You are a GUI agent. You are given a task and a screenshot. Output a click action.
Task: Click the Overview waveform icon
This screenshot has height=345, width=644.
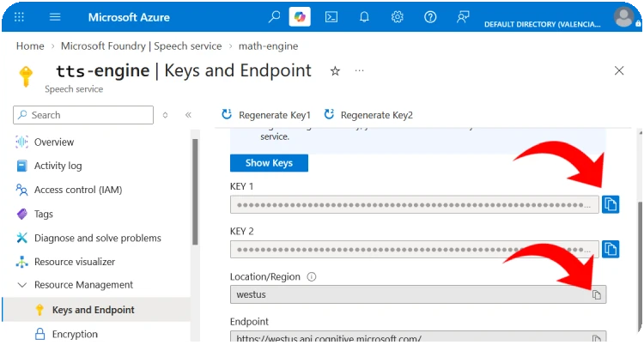click(21, 142)
